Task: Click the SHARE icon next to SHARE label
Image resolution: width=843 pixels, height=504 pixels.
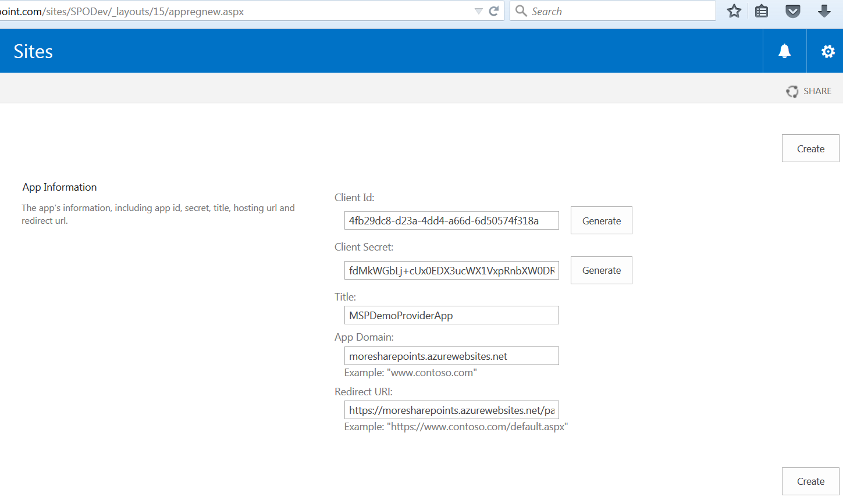Action: point(792,91)
